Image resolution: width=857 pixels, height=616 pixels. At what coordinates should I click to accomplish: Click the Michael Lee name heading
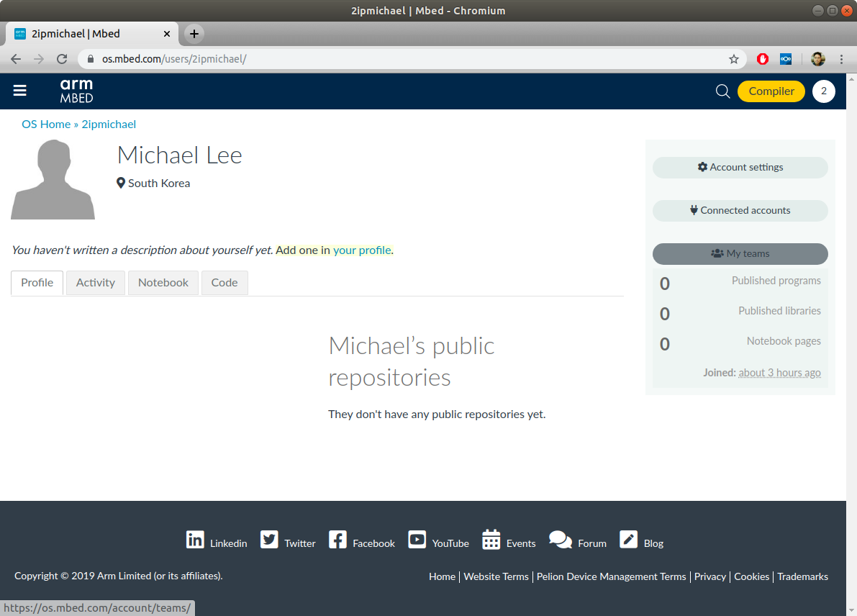(180, 155)
